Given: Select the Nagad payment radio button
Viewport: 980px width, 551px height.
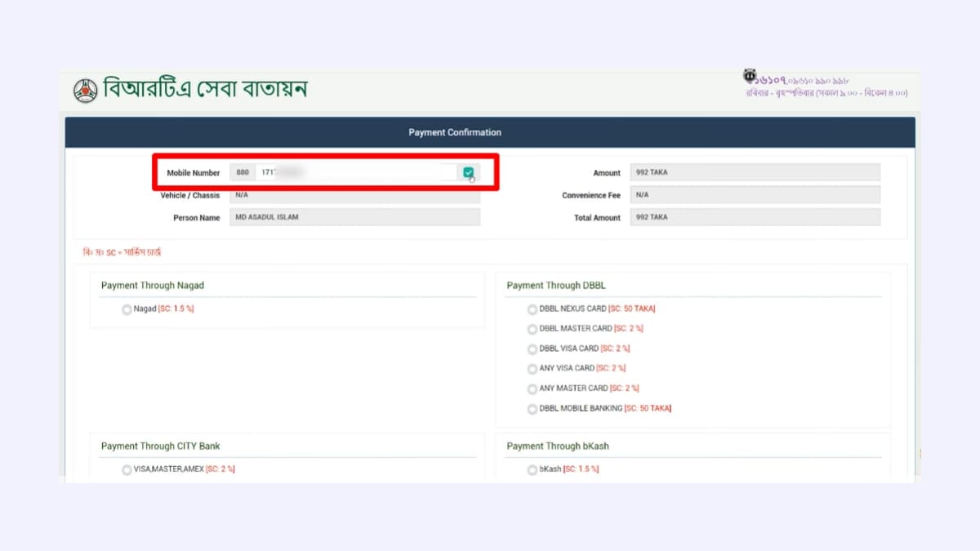Looking at the screenshot, I should [127, 309].
